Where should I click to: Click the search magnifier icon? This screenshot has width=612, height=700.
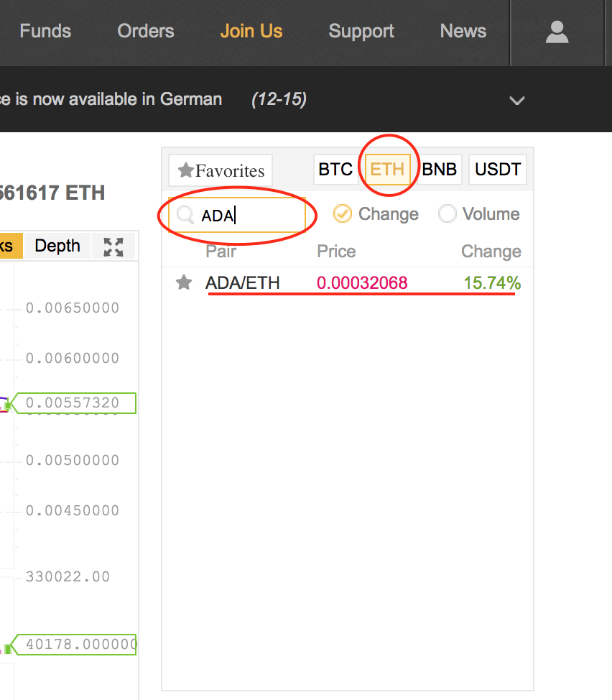(185, 215)
